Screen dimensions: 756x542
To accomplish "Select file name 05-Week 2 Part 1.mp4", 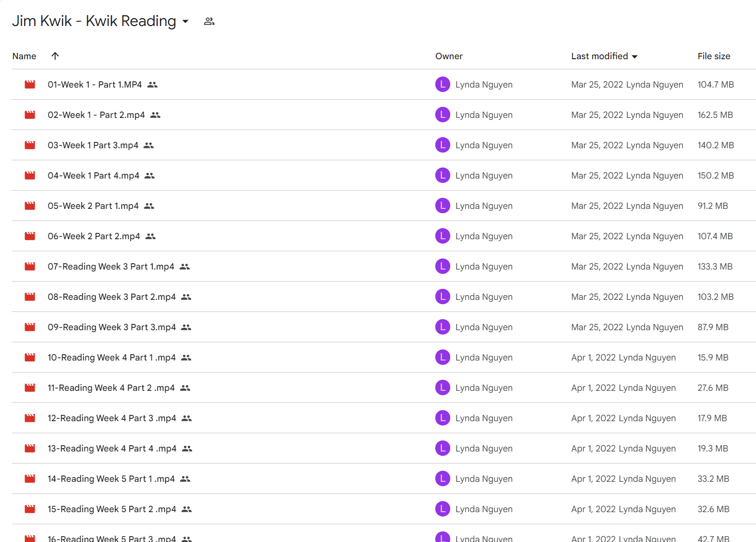I will [93, 206].
